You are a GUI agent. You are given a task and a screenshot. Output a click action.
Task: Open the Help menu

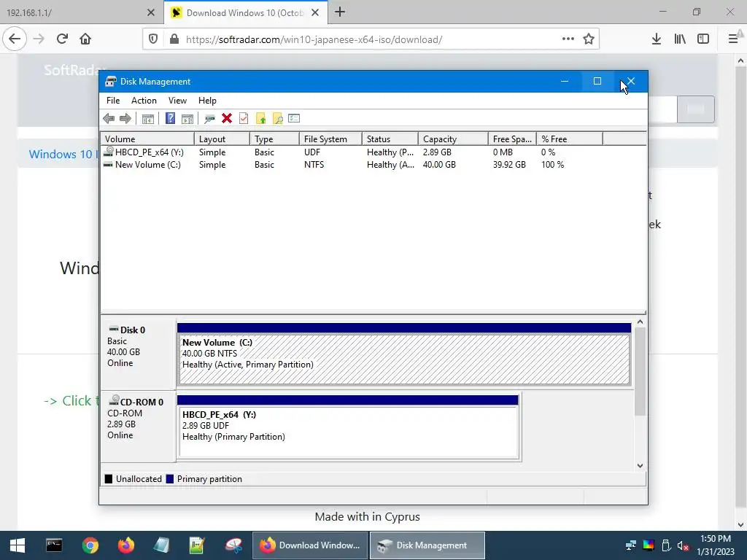207,101
